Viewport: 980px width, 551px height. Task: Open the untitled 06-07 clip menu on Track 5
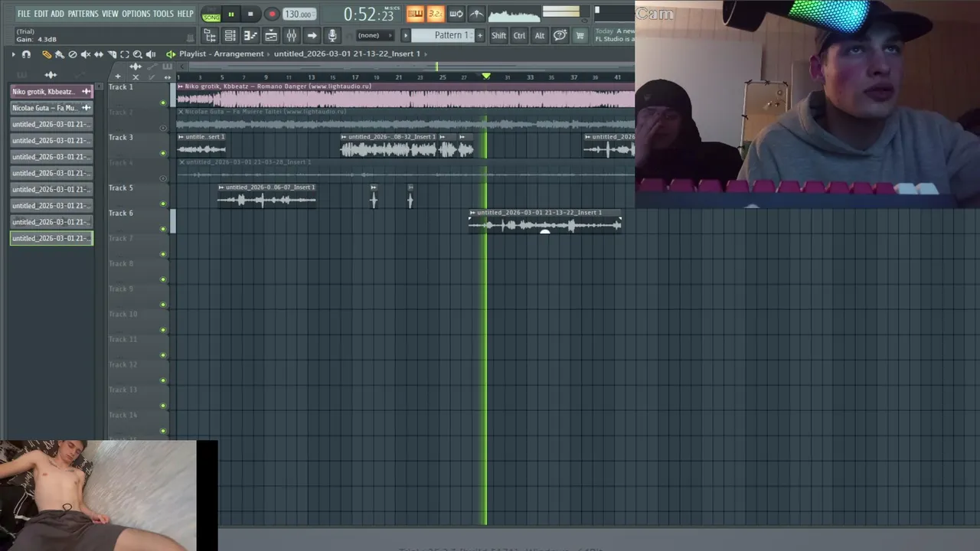(x=221, y=187)
